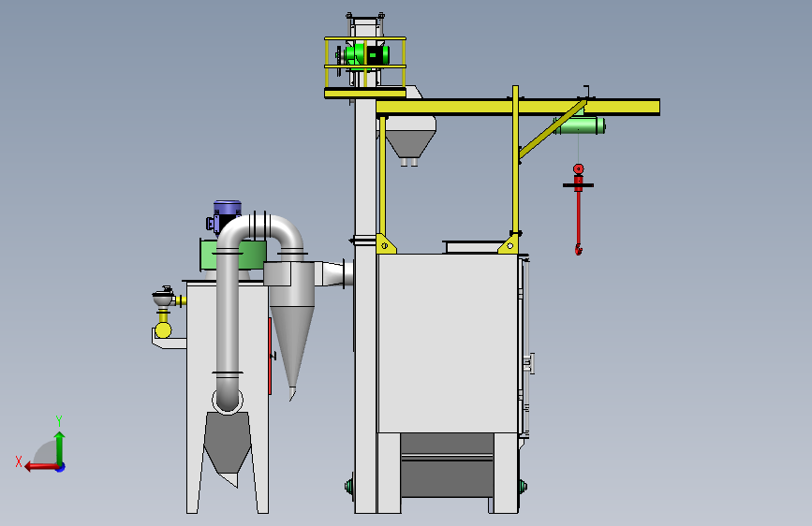This screenshot has height=526, width=812.
Task: Select the bright green motor inside the top platform railing
Action: [x=366, y=55]
